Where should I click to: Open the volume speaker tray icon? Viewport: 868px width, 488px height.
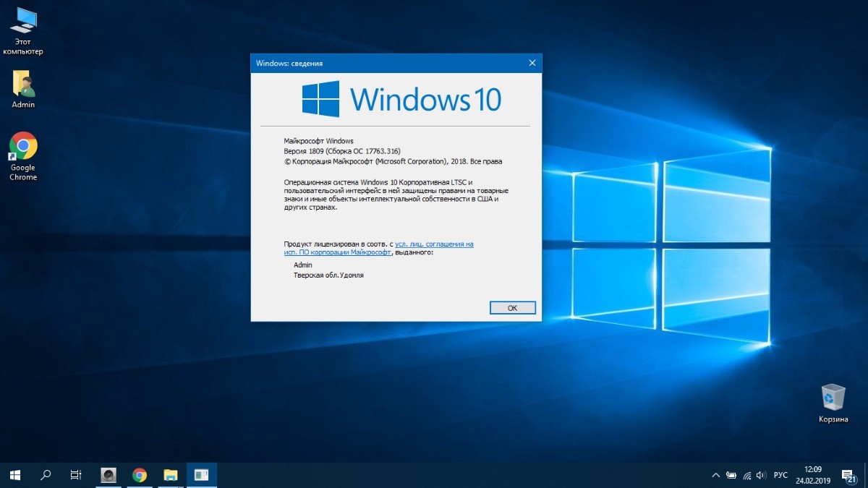tap(762, 476)
